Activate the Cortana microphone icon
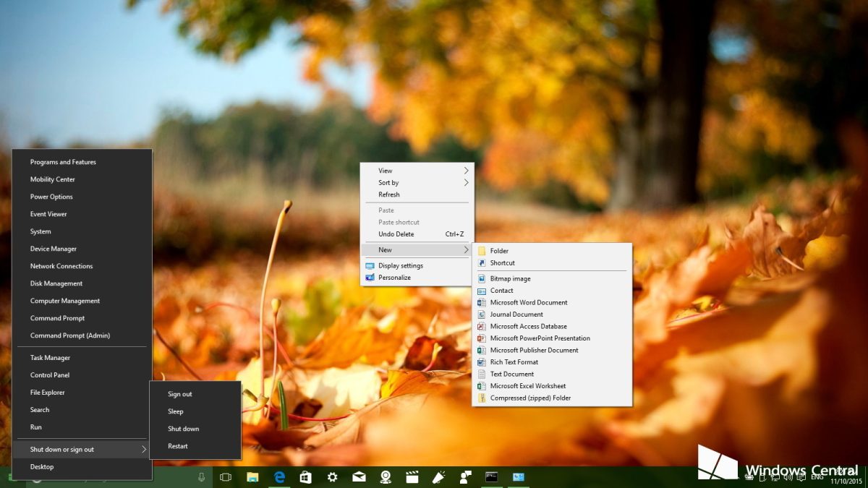The image size is (868, 488). [201, 477]
